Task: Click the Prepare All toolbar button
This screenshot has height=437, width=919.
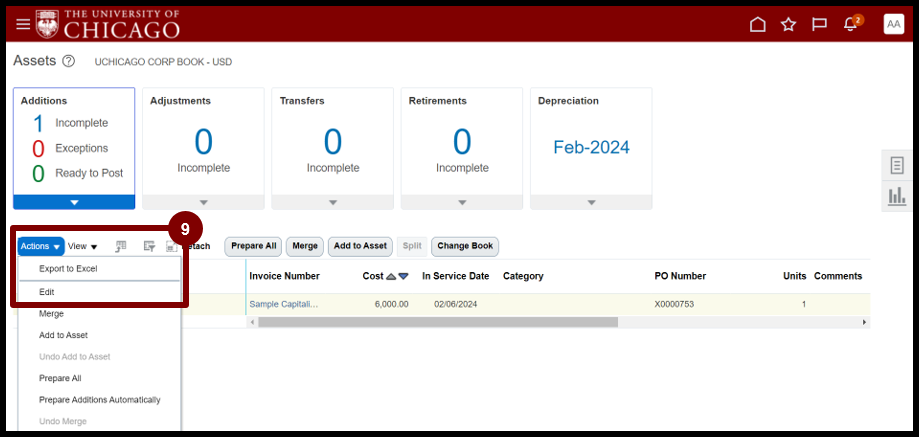Action: point(254,246)
